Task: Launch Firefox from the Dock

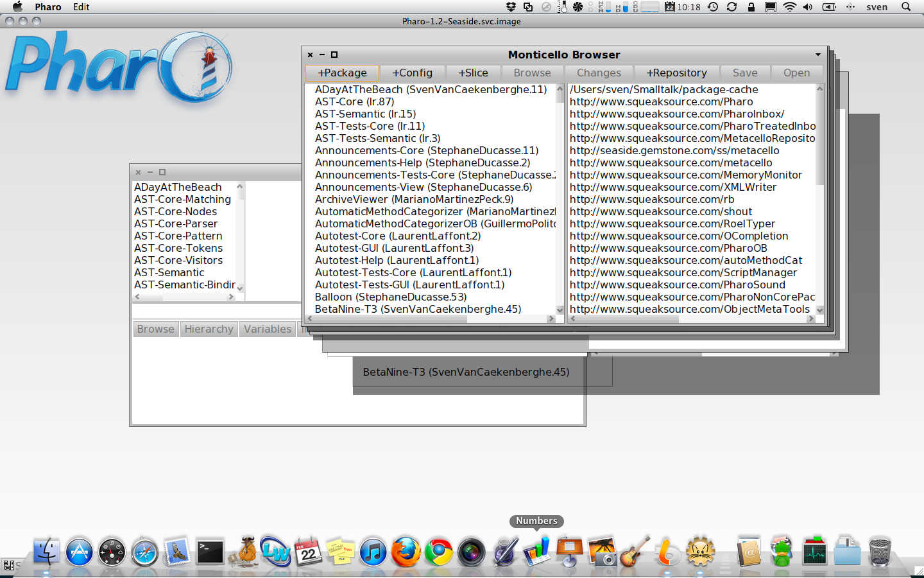Action: [406, 552]
